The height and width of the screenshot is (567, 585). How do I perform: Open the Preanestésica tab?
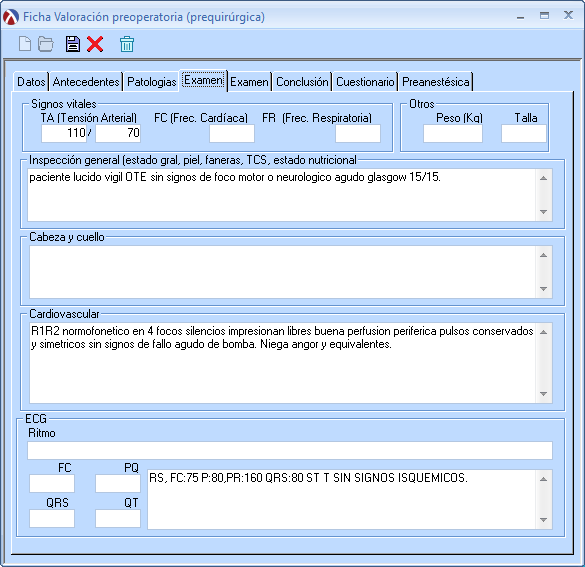[435, 82]
